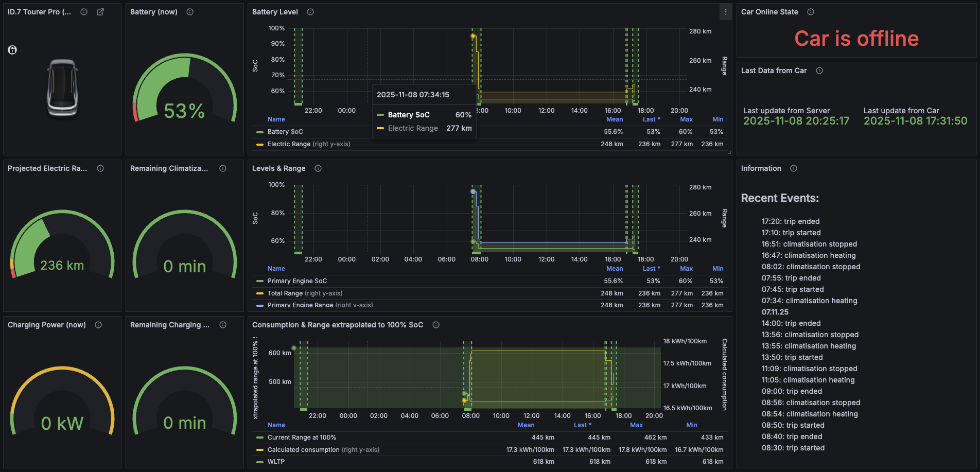
Task: Sort Consumption legend by Max column
Action: (636, 425)
